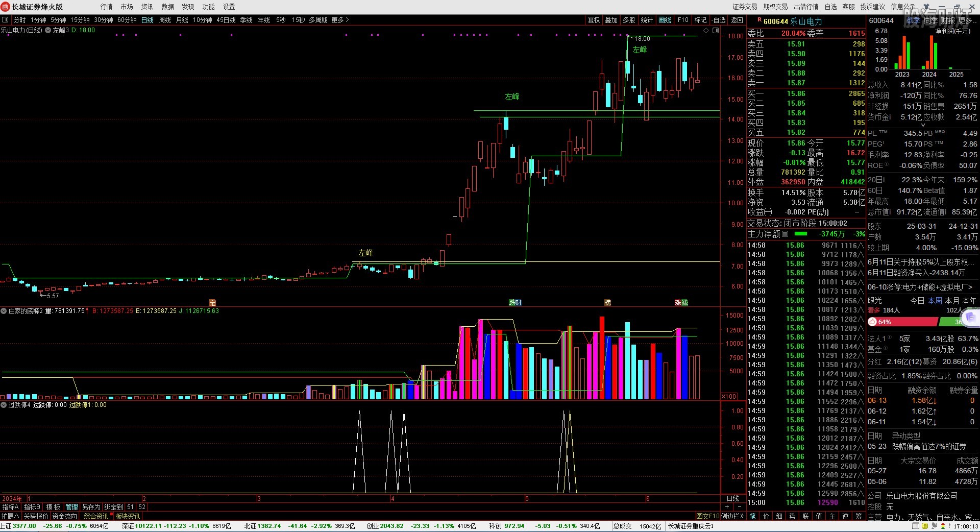Screen dimensions: 980x532
Task: Click the gear icon beside 庄家的底裤2 indicator
Action: 4,311
